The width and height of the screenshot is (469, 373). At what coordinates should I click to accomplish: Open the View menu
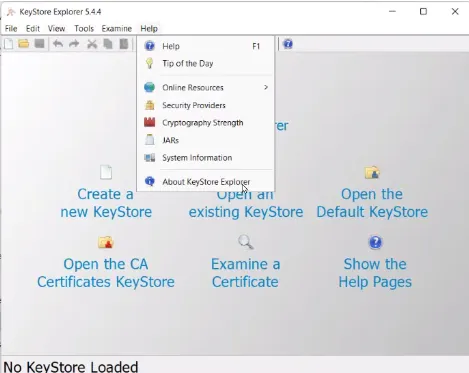pyautogui.click(x=56, y=29)
